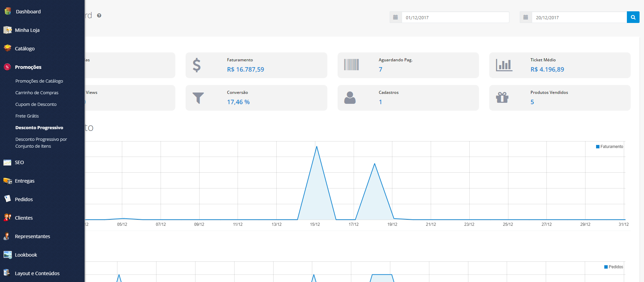Click the Produtos Vendidos gift icon
This screenshot has height=282, width=644.
click(x=502, y=98)
